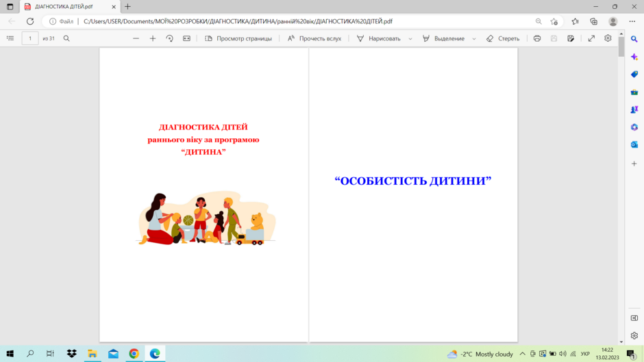This screenshot has height=362, width=644.
Task: Click the zoom magnifier in address bar
Action: (538, 21)
